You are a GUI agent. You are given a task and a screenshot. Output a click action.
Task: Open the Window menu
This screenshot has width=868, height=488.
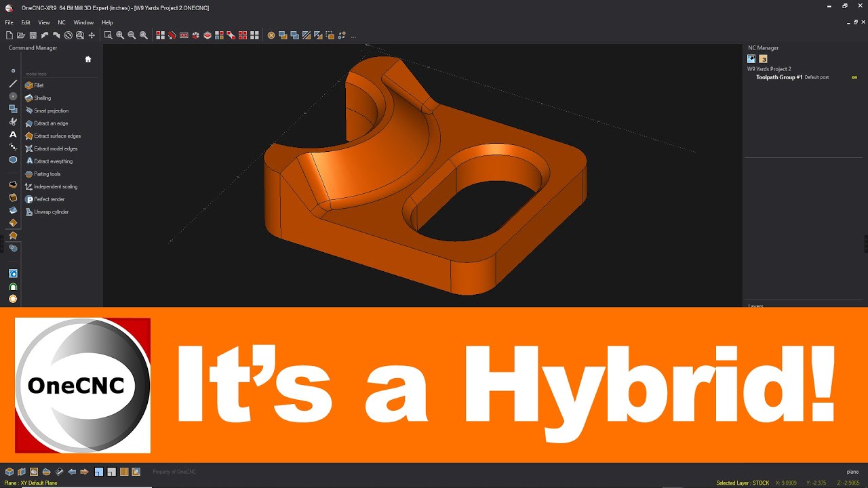(83, 22)
